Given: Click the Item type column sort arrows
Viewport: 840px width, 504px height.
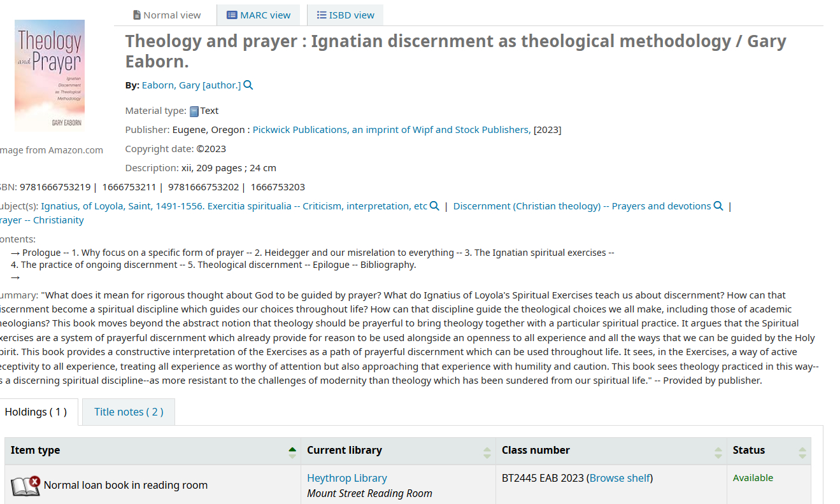Looking at the screenshot, I should pyautogui.click(x=292, y=452).
